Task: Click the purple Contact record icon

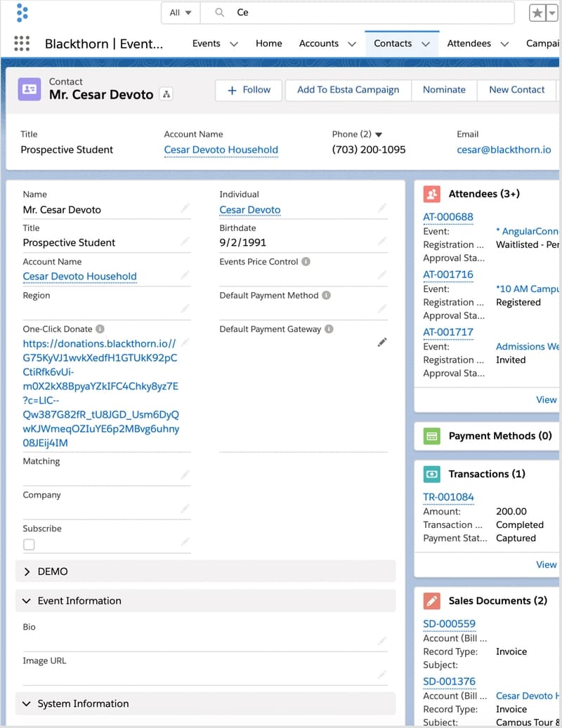Action: (x=30, y=88)
